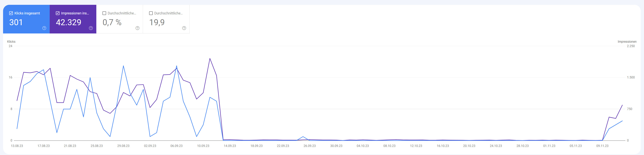644x155 pixels.
Task: Click the small blue bump near 26.09.23
Action: coord(303,137)
